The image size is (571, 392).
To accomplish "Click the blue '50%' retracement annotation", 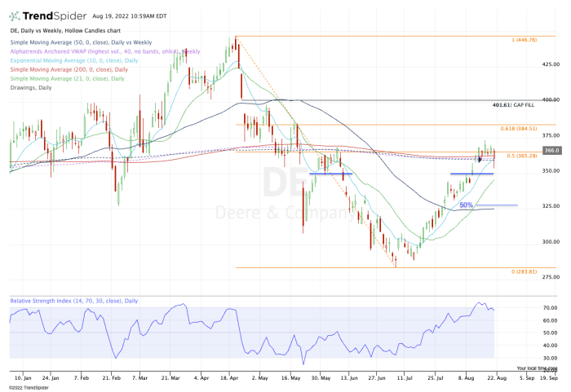I will (x=466, y=205).
